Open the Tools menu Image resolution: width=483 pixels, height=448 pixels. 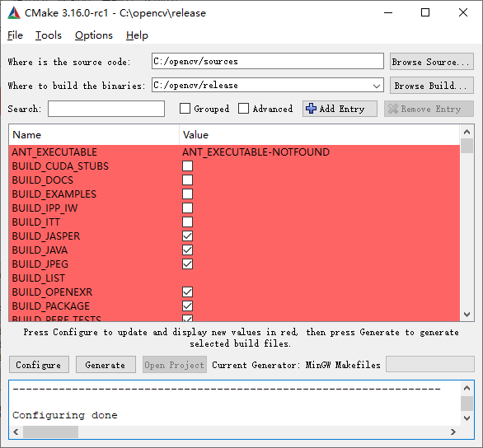tap(49, 35)
